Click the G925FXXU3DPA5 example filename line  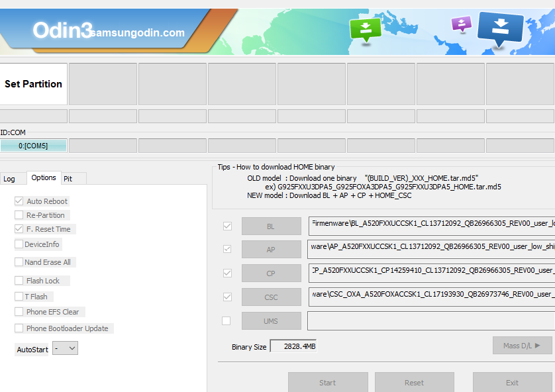tap(383, 187)
